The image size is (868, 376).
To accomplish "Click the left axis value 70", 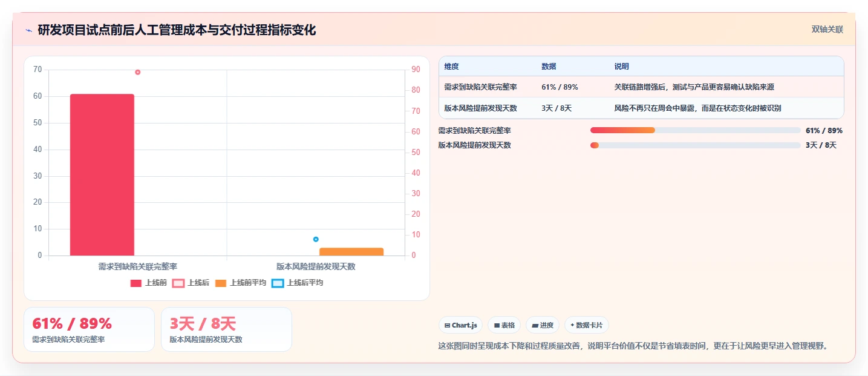I will pos(38,70).
